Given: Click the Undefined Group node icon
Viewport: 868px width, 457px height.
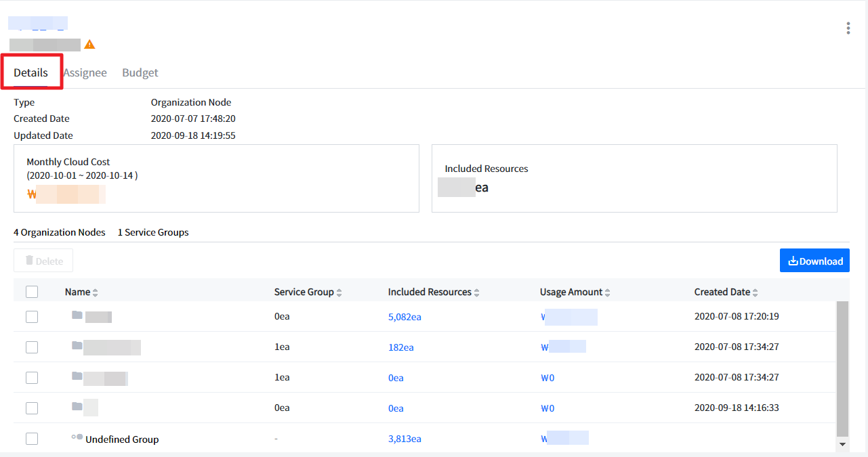Looking at the screenshot, I should 77,438.
